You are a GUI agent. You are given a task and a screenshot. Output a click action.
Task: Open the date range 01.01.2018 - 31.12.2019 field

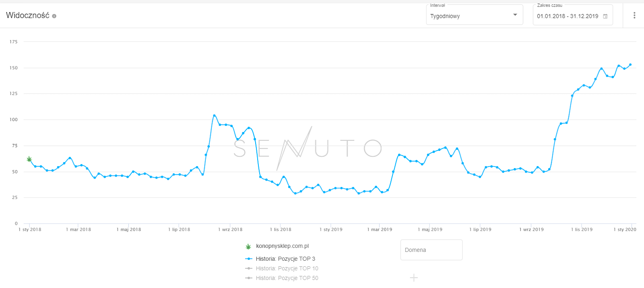573,15
